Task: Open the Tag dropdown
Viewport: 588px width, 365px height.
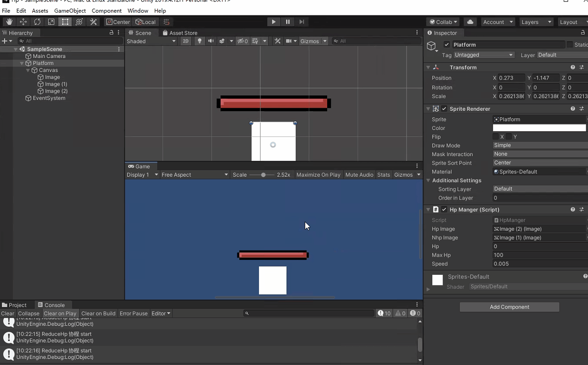Action: (483, 55)
